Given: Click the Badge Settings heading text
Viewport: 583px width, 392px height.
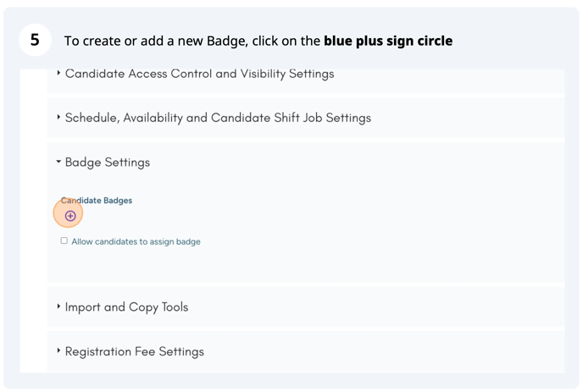Looking at the screenshot, I should 108,162.
